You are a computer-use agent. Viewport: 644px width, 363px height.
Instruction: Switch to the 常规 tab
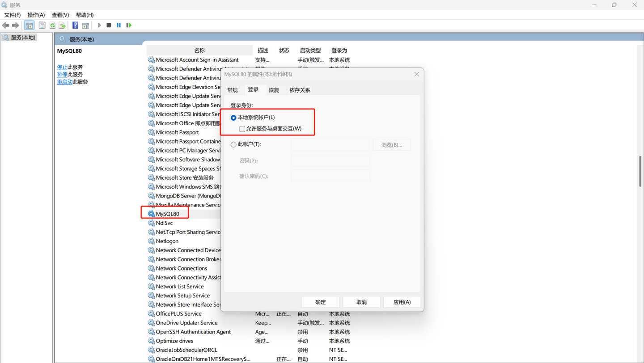pos(233,90)
